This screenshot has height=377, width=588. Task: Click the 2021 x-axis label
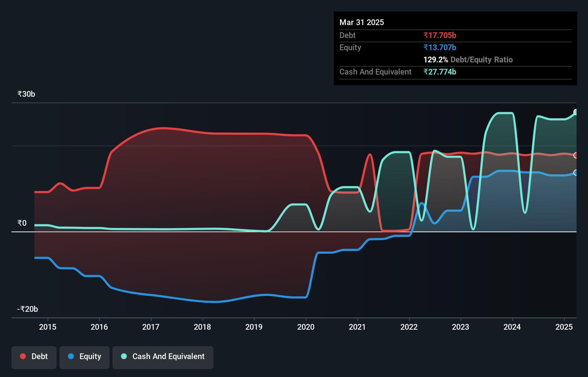(357, 327)
